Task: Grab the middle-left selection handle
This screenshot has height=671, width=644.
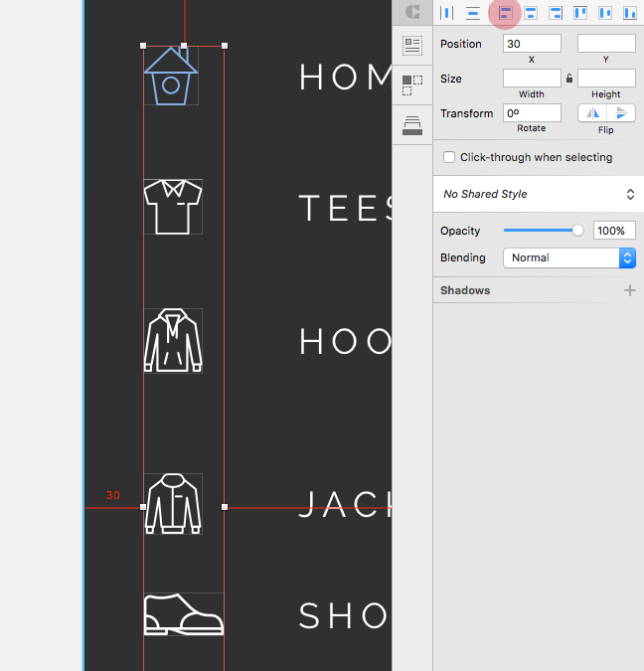Action: (143, 507)
